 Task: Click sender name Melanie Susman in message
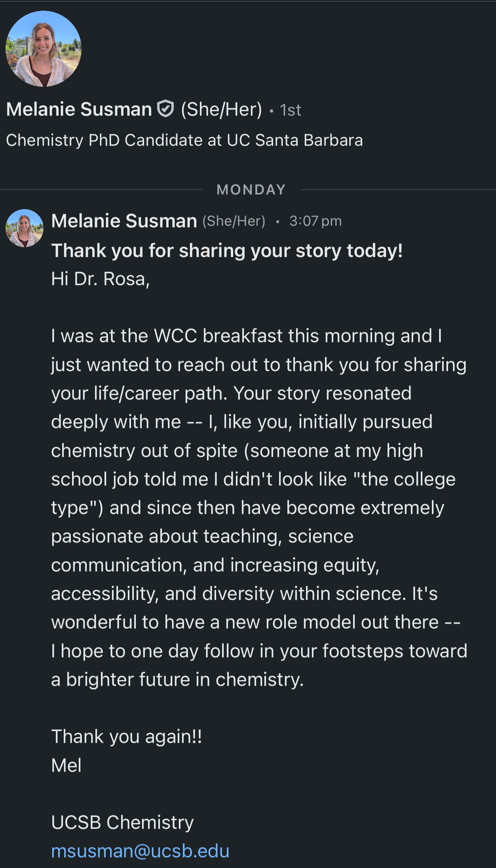point(124,221)
